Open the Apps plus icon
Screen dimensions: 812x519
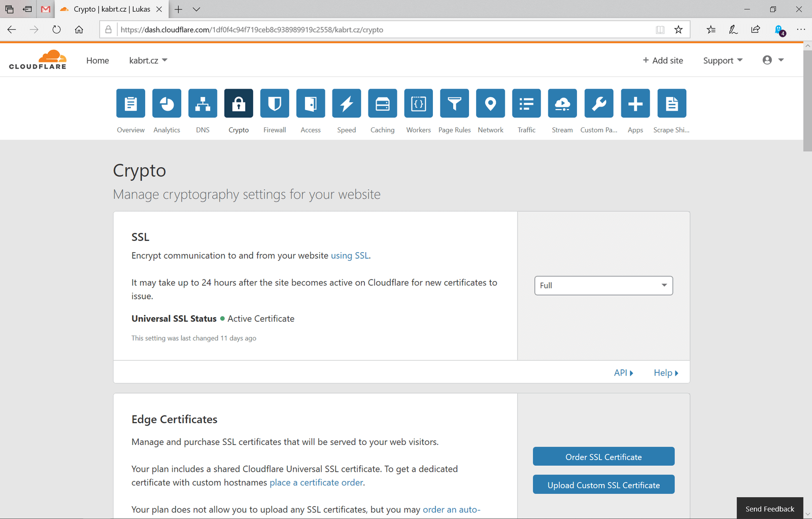tap(635, 103)
